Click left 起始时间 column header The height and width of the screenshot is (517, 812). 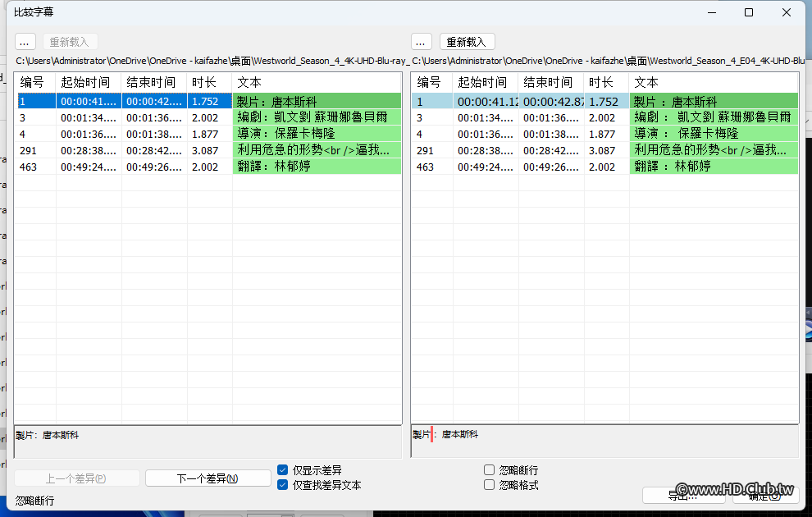(x=89, y=82)
